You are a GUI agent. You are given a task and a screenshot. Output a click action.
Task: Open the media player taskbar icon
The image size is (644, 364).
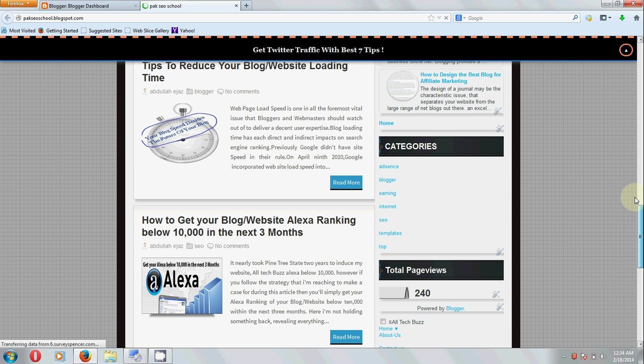59,356
